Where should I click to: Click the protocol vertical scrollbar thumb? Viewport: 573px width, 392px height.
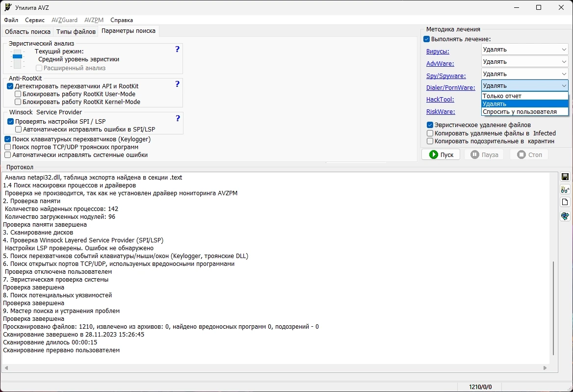coord(554,308)
